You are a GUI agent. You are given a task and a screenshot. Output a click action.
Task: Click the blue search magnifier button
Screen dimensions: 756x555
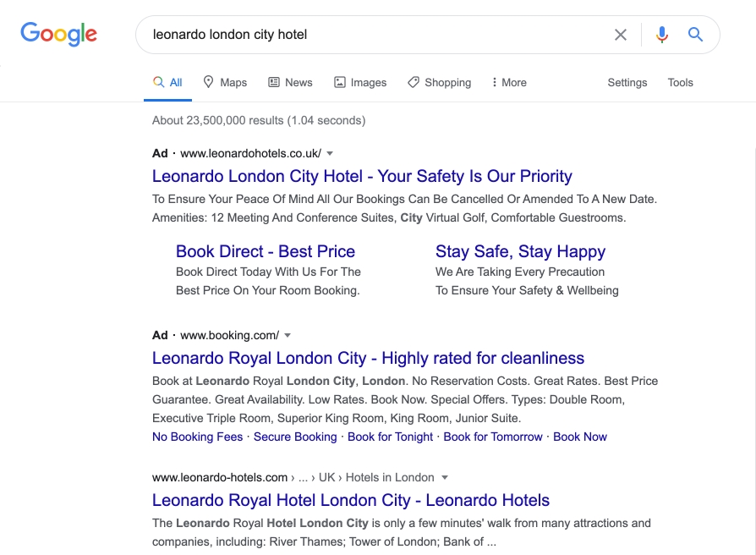click(x=695, y=35)
